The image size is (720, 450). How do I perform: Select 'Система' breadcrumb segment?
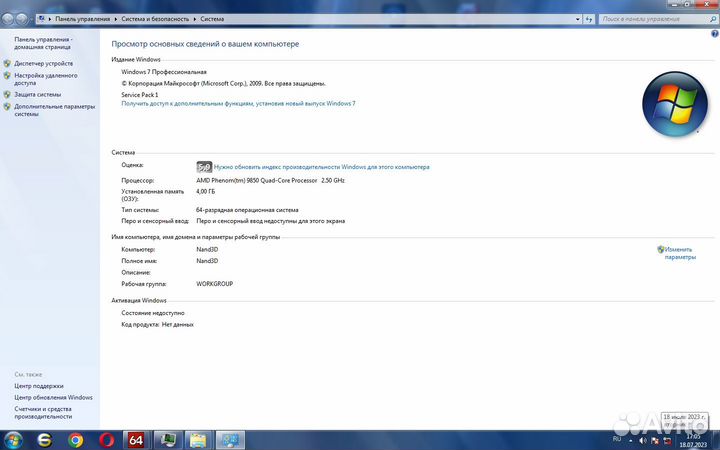[212, 19]
